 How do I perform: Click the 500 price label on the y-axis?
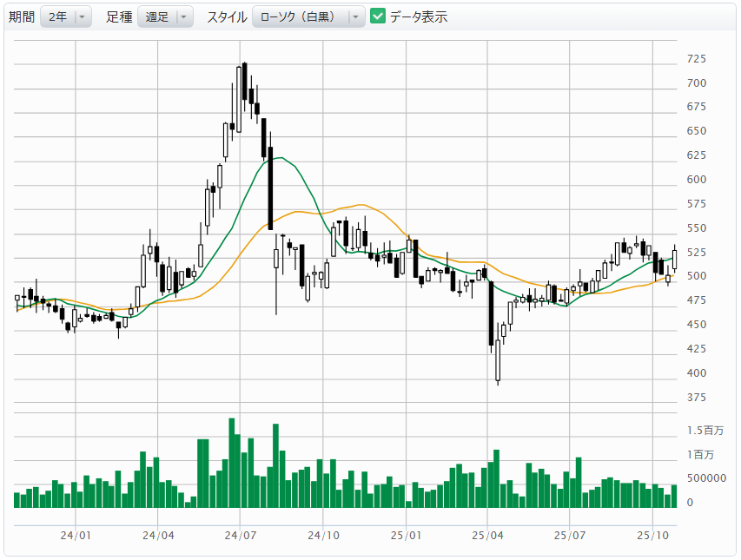click(697, 276)
